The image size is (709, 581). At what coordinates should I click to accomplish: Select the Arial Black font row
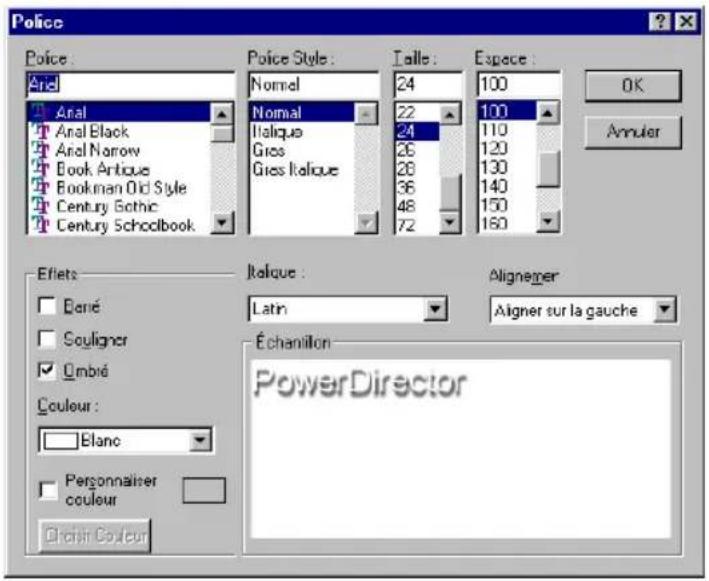tap(120, 132)
